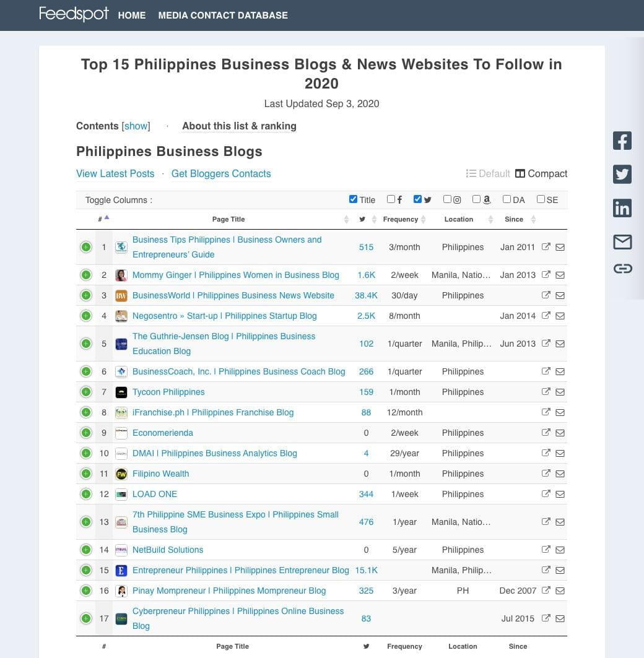Open Pinay Mompreneur blog title link

[228, 591]
